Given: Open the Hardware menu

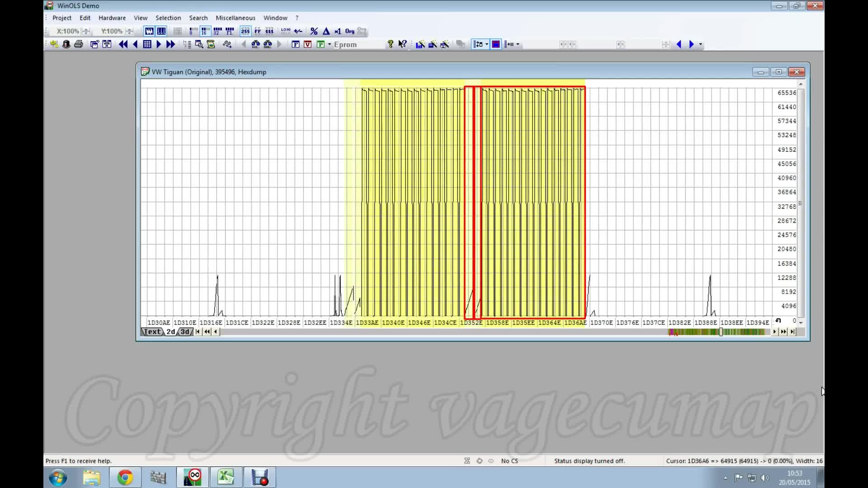Looking at the screenshot, I should pos(112,18).
